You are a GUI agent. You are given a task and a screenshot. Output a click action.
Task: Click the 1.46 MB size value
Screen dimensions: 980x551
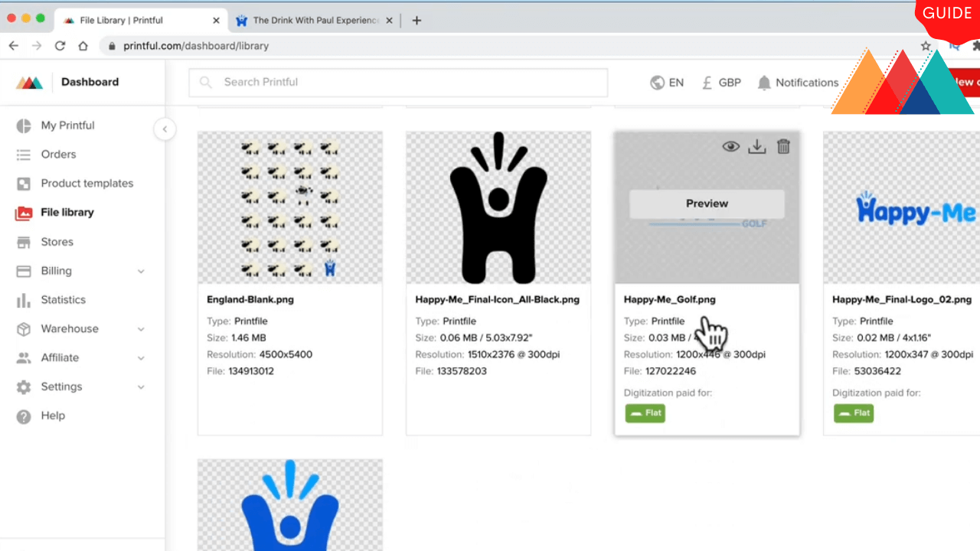coord(248,337)
